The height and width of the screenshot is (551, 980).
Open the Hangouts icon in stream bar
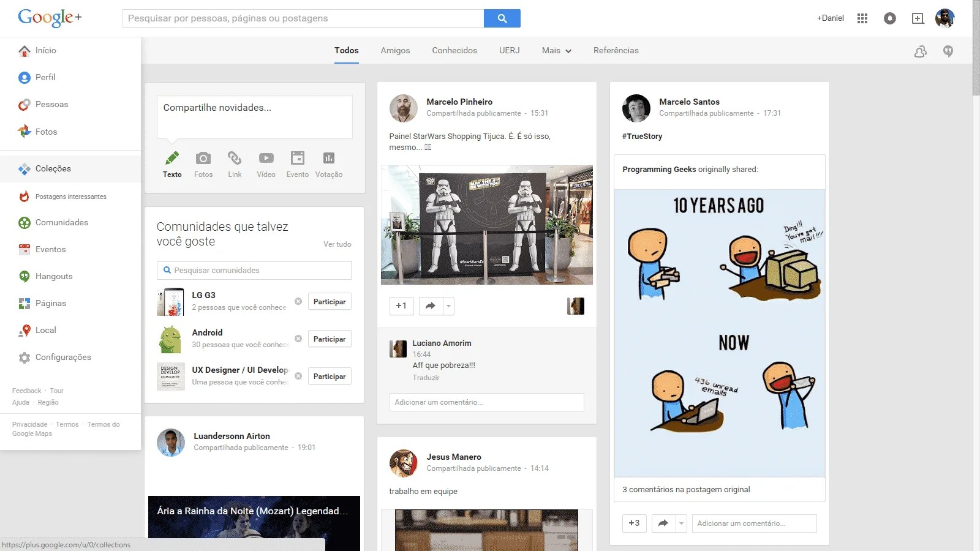coord(948,51)
